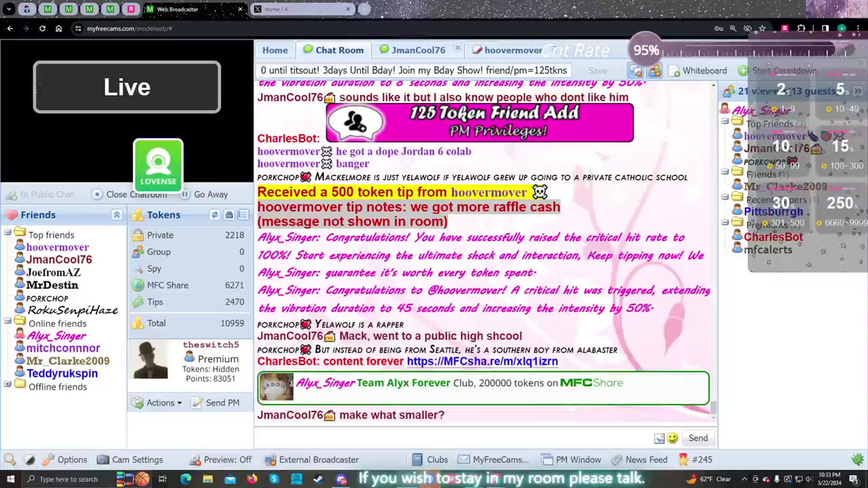Viewport: 868px width, 488px height.
Task: Click Start Countdown button
Action: (778, 70)
